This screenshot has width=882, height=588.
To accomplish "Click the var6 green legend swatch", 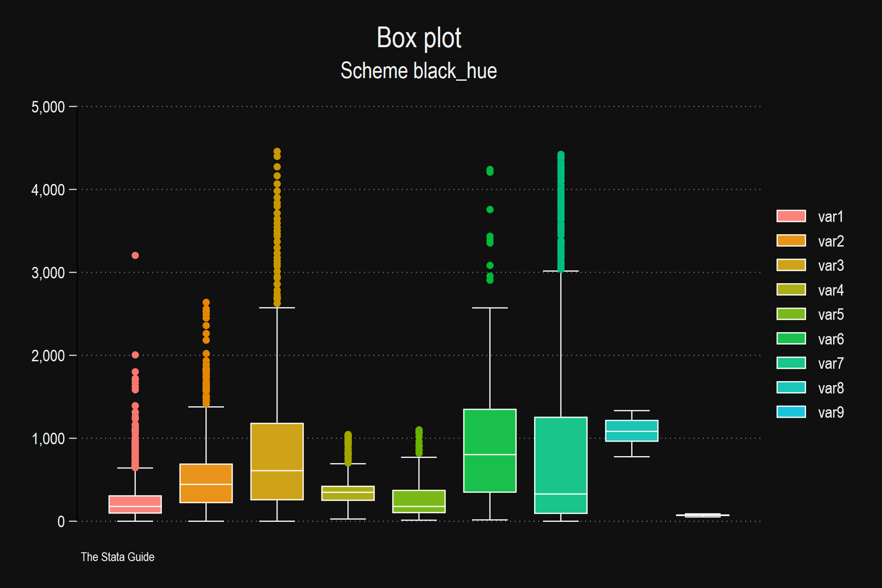I will [x=791, y=339].
